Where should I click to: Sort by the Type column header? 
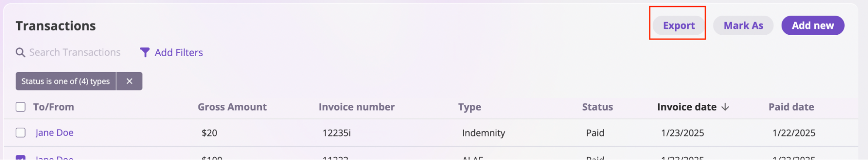point(469,107)
